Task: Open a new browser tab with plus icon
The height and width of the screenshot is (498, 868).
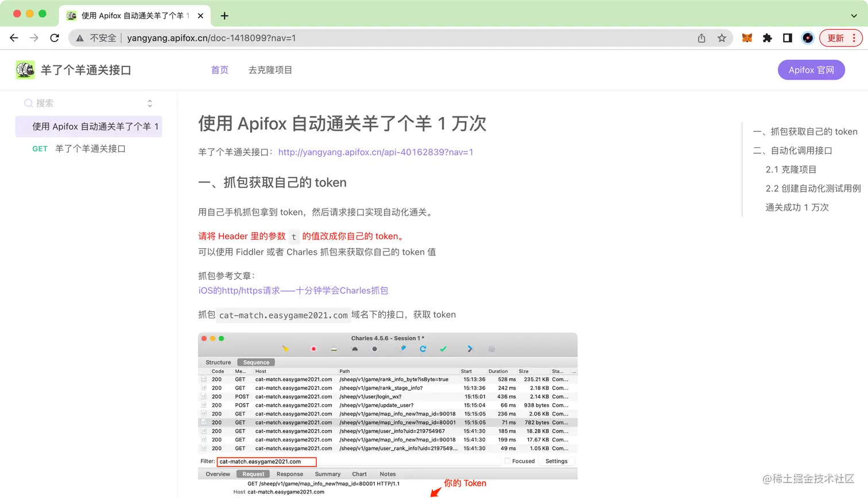Action: coord(224,16)
